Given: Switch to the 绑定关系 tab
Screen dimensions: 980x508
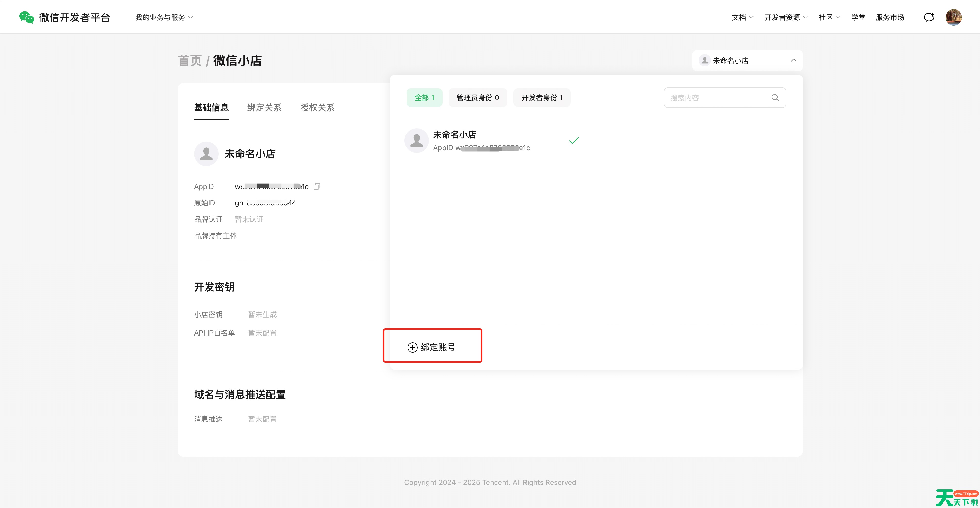Looking at the screenshot, I should 264,108.
